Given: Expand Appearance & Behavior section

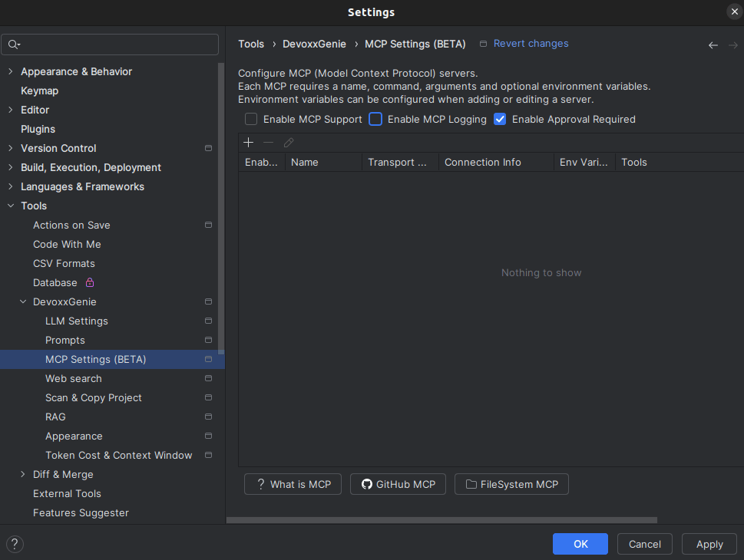Looking at the screenshot, I should tap(10, 71).
